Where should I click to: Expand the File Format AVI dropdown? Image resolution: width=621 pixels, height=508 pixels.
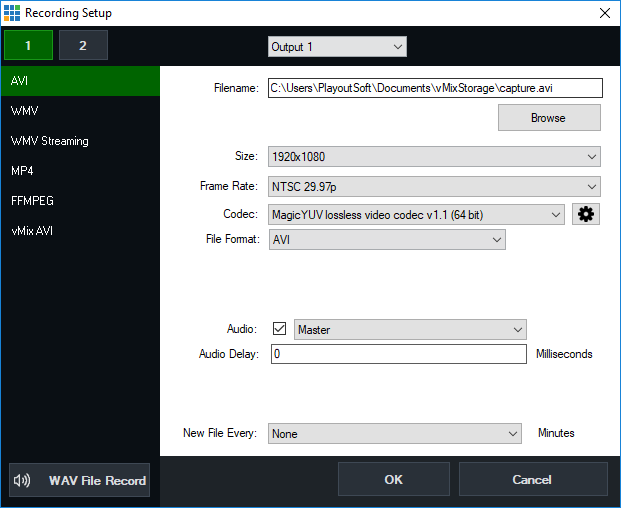(387, 240)
